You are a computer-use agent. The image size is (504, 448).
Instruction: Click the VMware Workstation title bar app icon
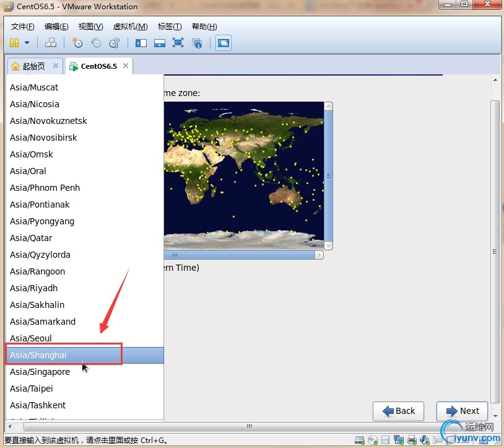click(x=9, y=6)
